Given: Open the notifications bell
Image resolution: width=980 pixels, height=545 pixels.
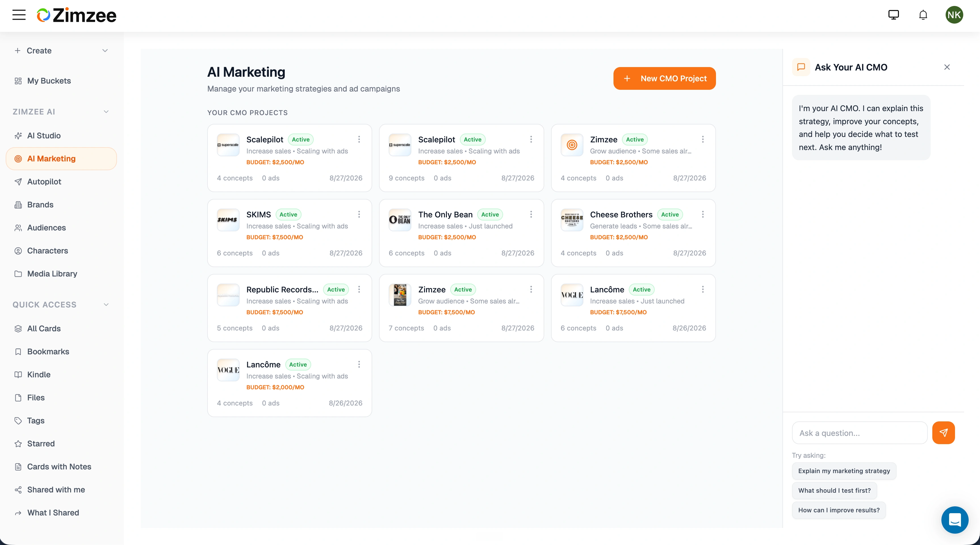Looking at the screenshot, I should click(923, 15).
